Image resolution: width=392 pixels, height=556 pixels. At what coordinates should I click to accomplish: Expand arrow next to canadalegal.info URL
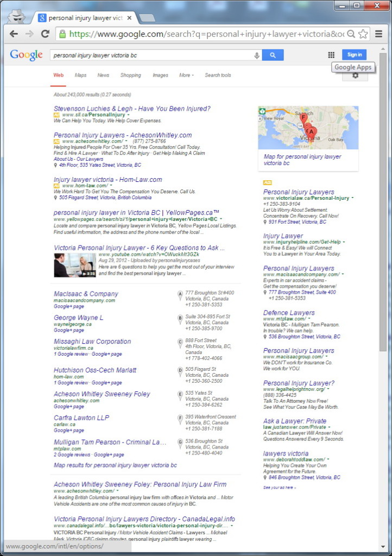[232, 526]
